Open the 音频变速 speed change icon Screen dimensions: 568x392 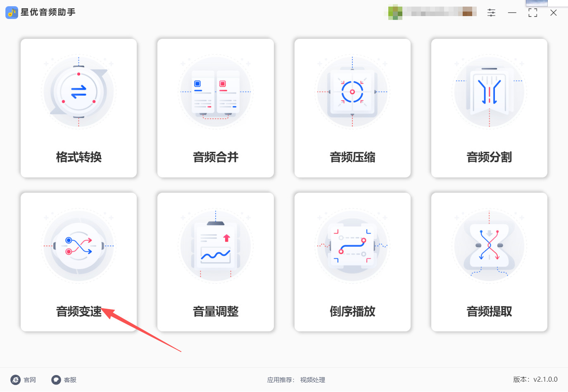click(78, 246)
